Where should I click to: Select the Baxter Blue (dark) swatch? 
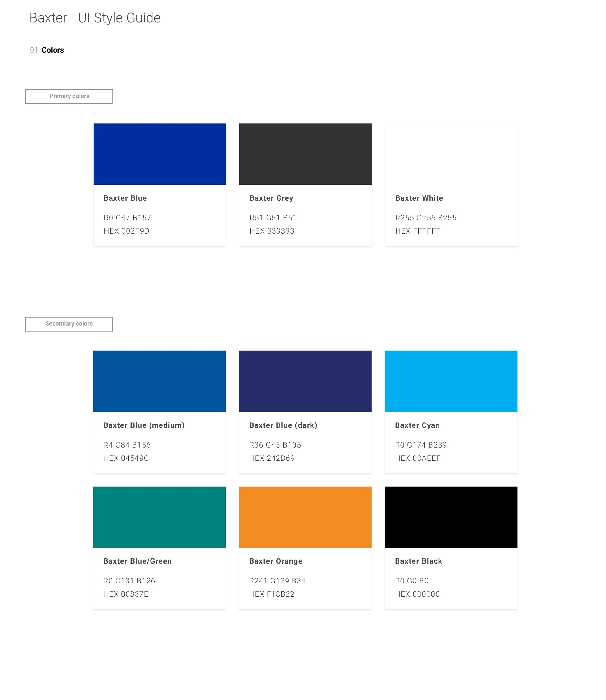click(x=305, y=381)
